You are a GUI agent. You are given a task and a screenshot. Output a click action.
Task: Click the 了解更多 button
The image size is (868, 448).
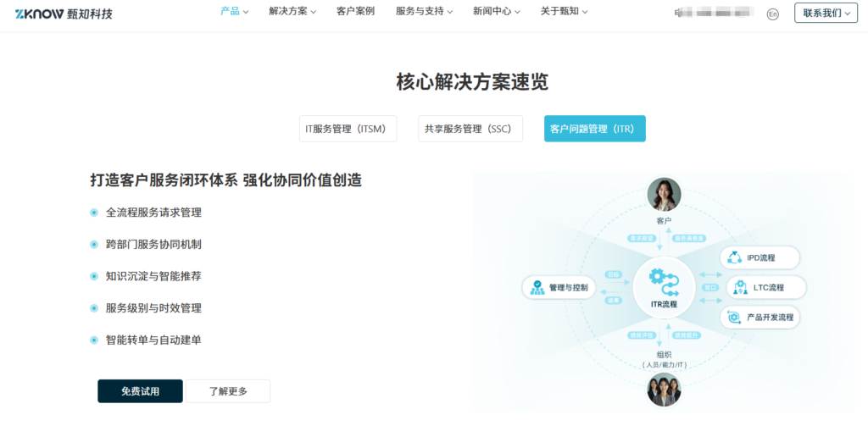coord(228,391)
